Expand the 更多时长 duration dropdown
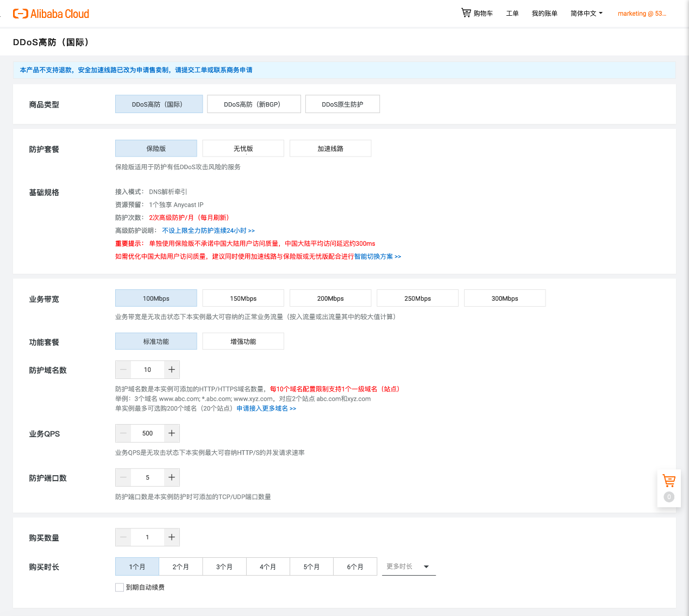Image resolution: width=689 pixels, height=616 pixels. (x=409, y=567)
